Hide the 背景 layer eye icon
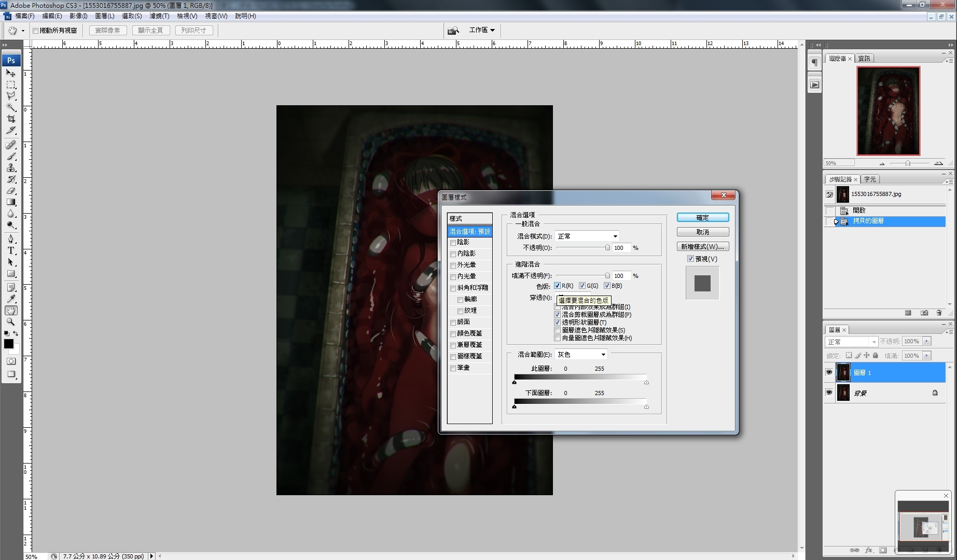The height and width of the screenshot is (560, 957). coord(829,393)
